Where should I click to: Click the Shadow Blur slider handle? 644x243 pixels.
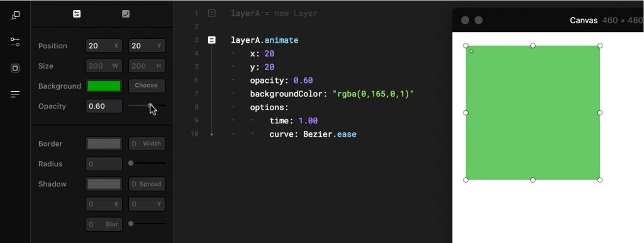coord(131,223)
